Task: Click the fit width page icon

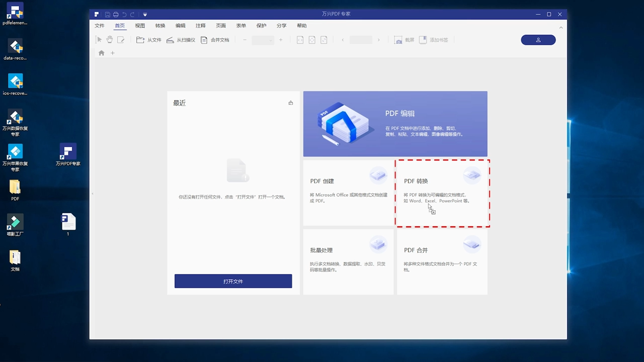Action: click(300, 40)
